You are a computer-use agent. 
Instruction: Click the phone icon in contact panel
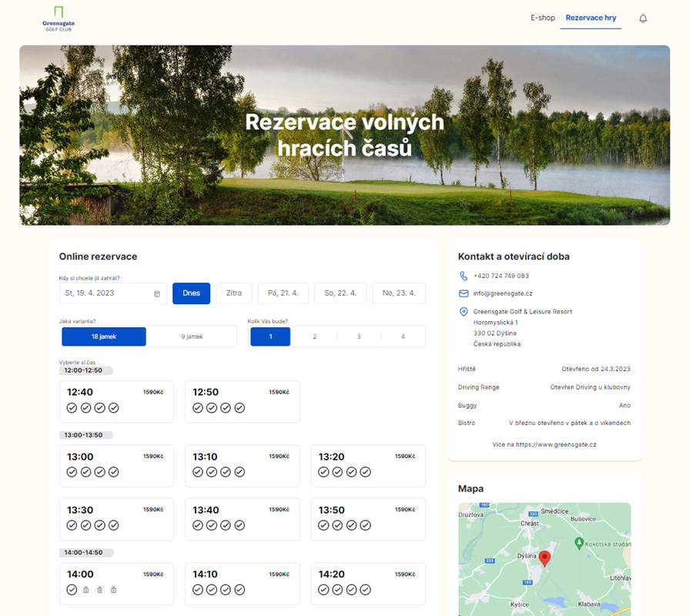[463, 276]
